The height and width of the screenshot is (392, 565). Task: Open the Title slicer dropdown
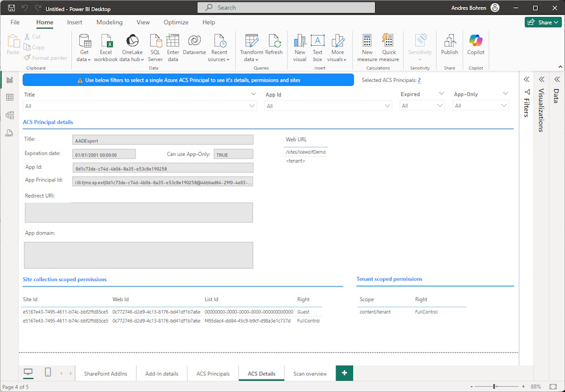pos(252,106)
